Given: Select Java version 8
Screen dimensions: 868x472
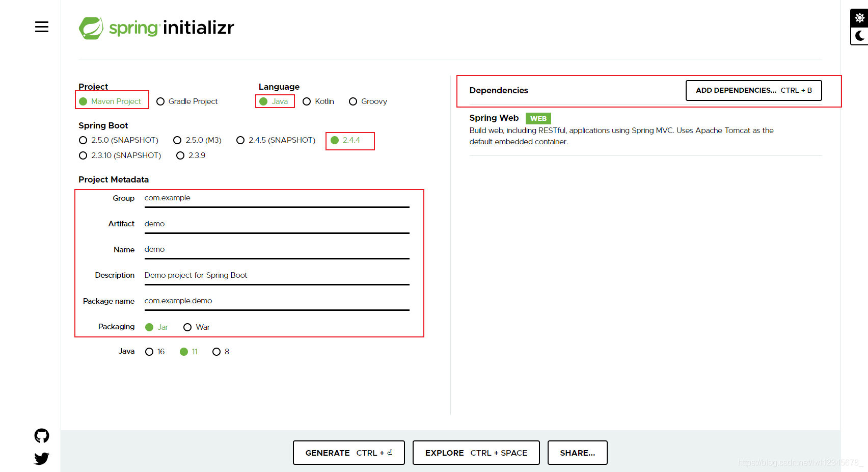Looking at the screenshot, I should 221,352.
